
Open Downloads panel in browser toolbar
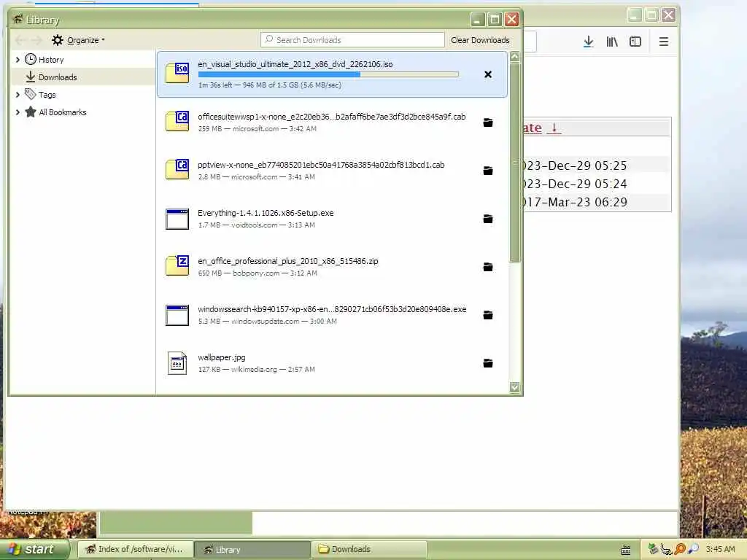(589, 42)
